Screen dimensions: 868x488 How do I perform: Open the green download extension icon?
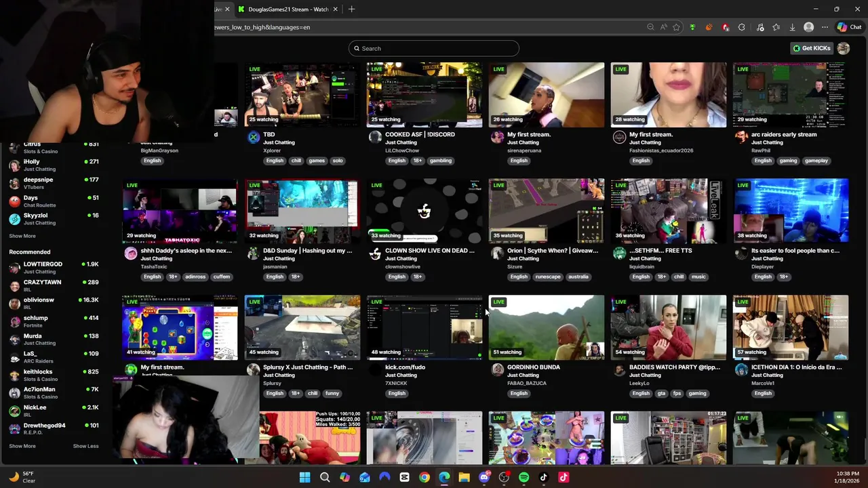pyautogui.click(x=692, y=27)
